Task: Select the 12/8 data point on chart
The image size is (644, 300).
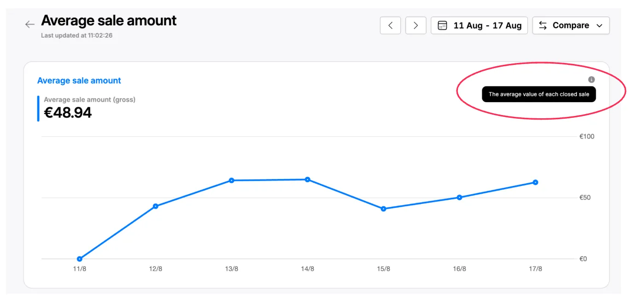Action: (x=156, y=206)
